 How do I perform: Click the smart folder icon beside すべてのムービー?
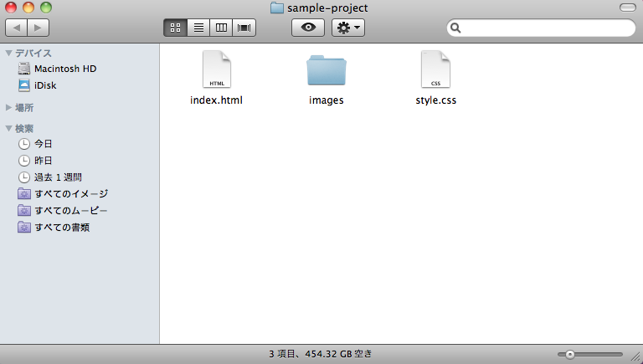(x=24, y=211)
